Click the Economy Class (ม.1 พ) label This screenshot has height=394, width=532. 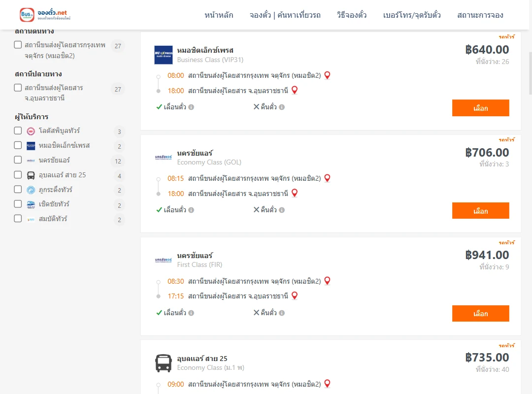(211, 367)
